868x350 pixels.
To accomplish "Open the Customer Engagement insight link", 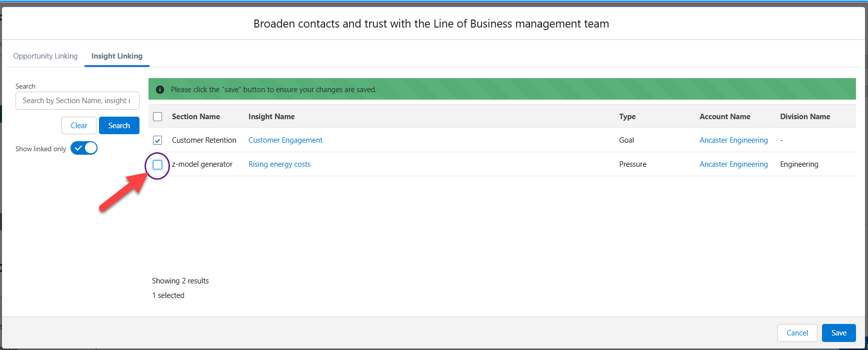I will point(285,140).
